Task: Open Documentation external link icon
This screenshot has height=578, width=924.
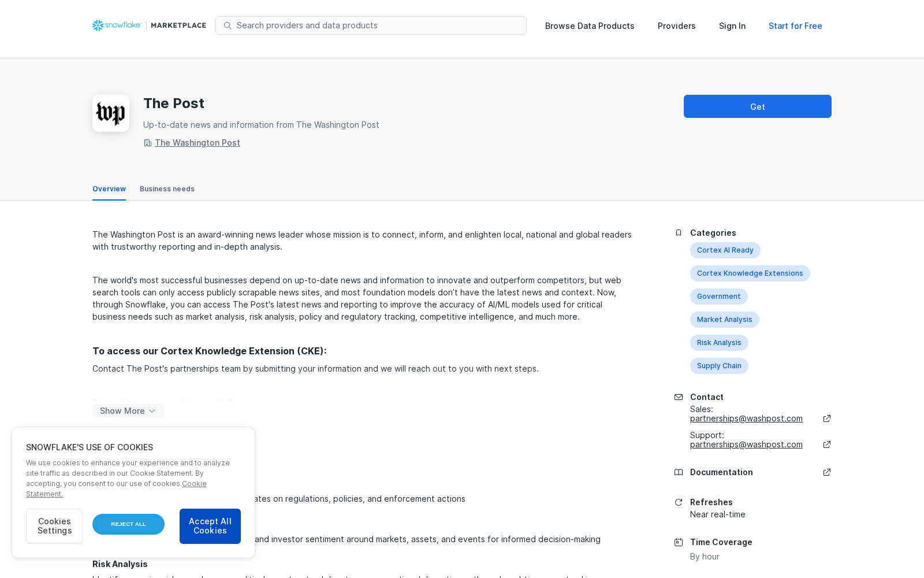Action: click(827, 472)
